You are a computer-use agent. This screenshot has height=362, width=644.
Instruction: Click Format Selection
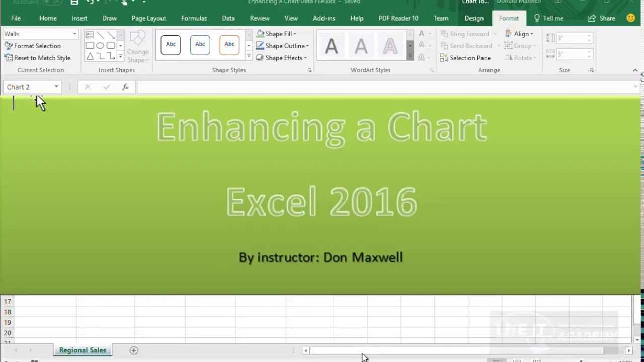click(33, 46)
